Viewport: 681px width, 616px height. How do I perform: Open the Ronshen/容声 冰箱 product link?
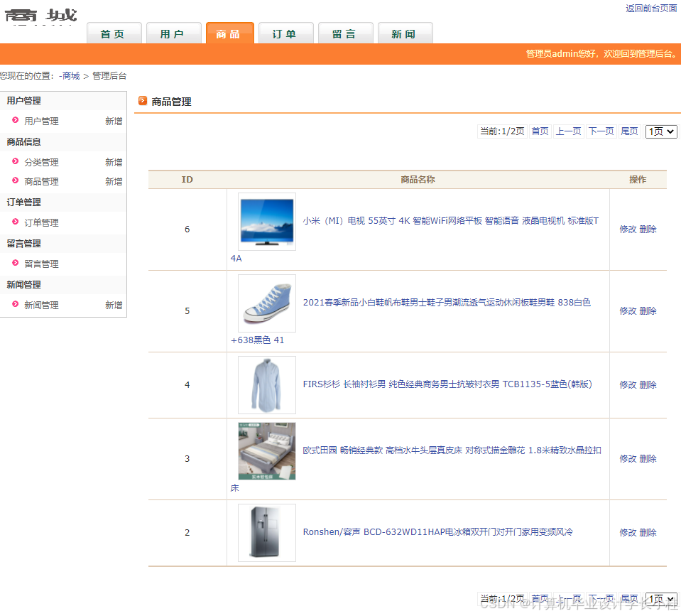tap(437, 531)
